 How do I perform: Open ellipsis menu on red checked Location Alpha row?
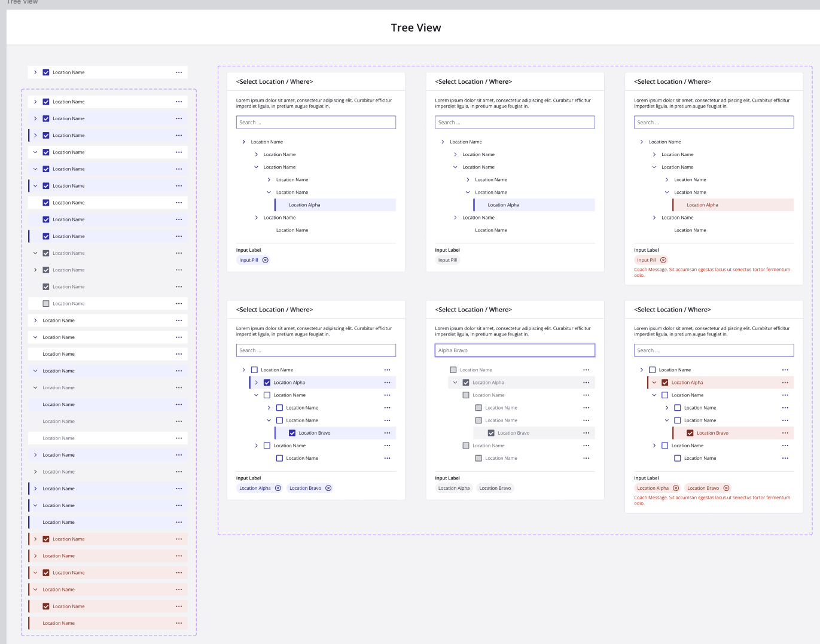tap(785, 383)
